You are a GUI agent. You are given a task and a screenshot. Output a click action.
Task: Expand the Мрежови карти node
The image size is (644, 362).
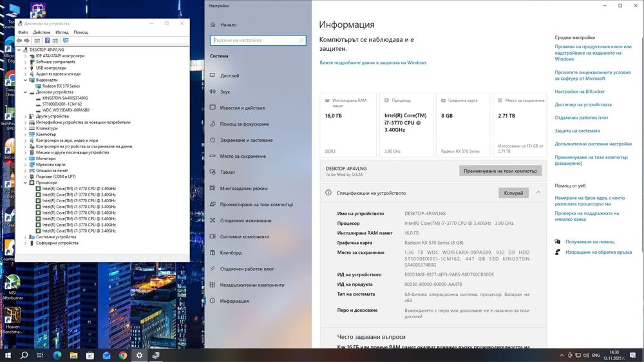coord(26,164)
